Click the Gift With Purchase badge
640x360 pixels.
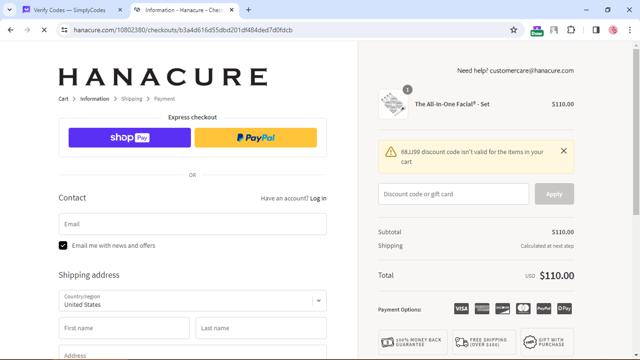pos(547,342)
